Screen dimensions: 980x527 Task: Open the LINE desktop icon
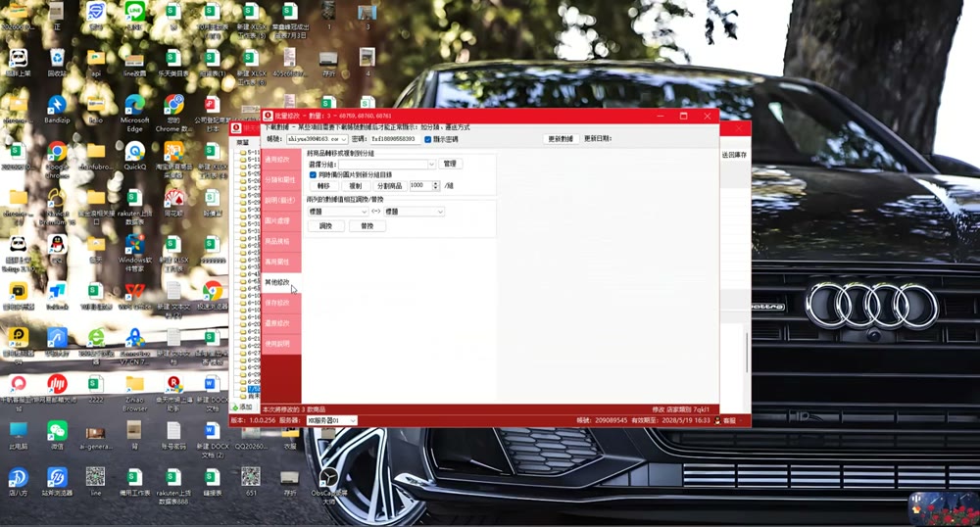coord(134,15)
